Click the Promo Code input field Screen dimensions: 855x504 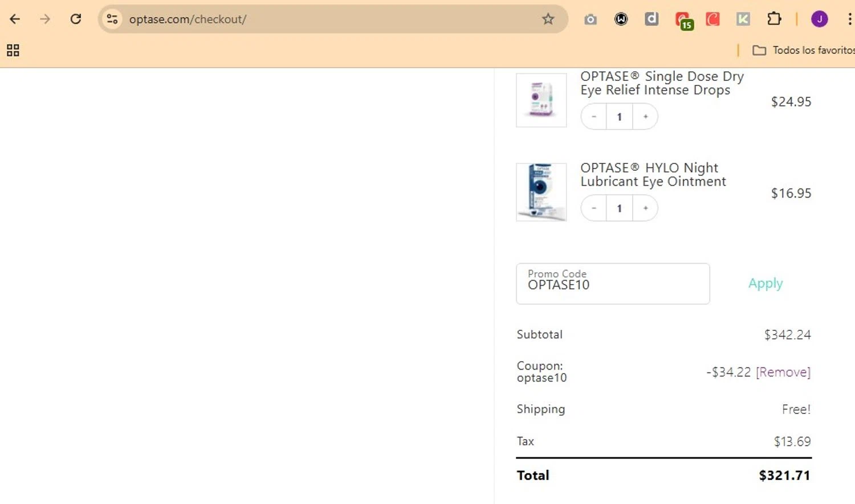(x=613, y=284)
